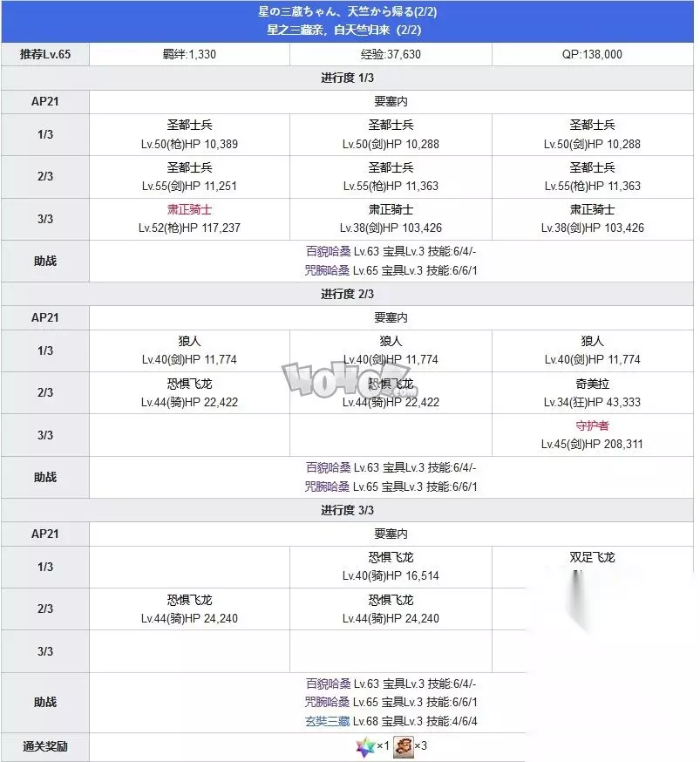Open 咒腕哈桑 link in progress 1/3 section

(x=327, y=270)
